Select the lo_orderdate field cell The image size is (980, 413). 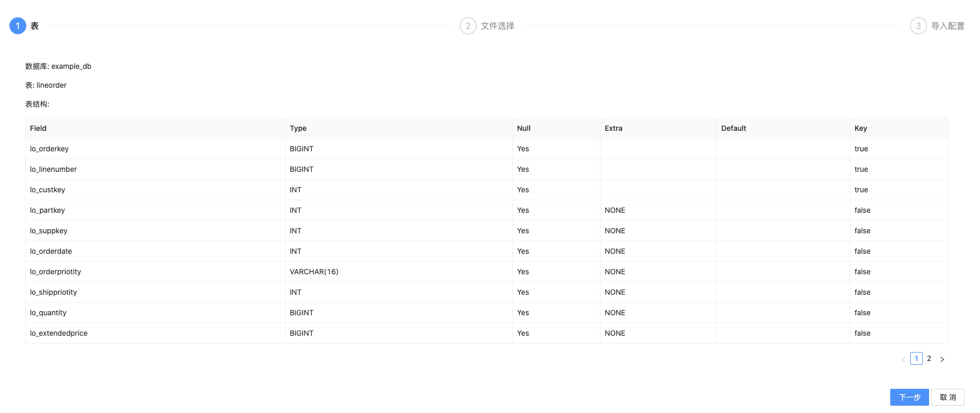[155, 251]
